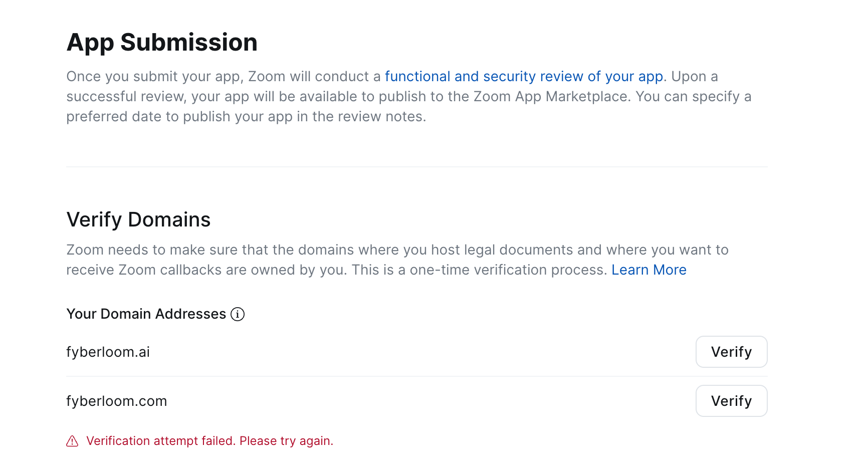
Task: Click the phrase one-time verification process
Action: click(x=508, y=270)
